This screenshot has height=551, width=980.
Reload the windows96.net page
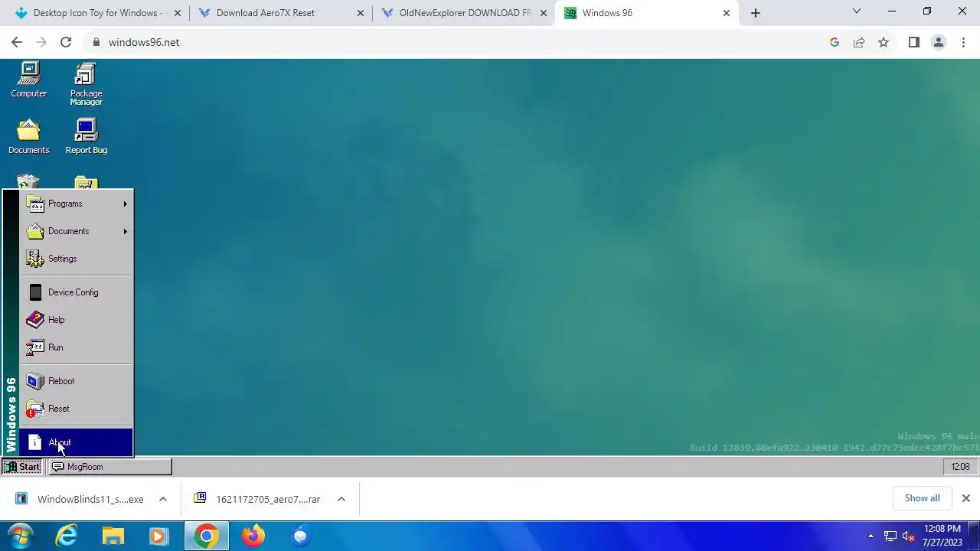click(66, 42)
